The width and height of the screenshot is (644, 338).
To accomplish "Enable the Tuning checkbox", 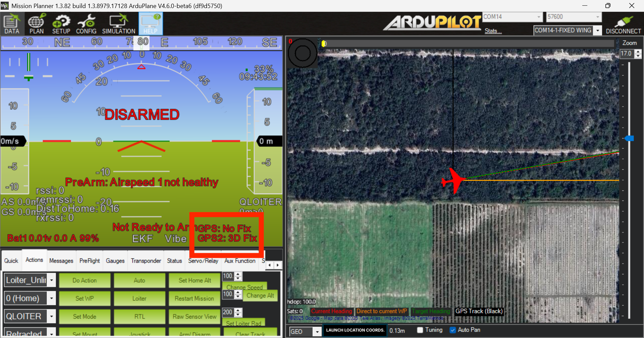I will click(420, 330).
